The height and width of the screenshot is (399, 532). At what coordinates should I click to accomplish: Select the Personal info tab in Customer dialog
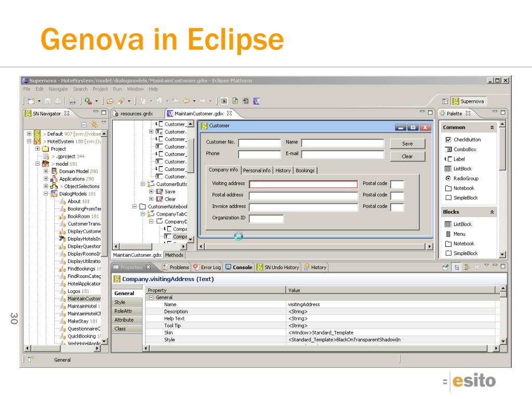pyautogui.click(x=257, y=170)
